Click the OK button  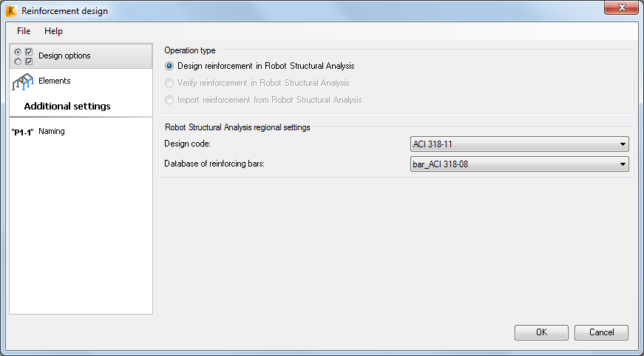pyautogui.click(x=541, y=332)
